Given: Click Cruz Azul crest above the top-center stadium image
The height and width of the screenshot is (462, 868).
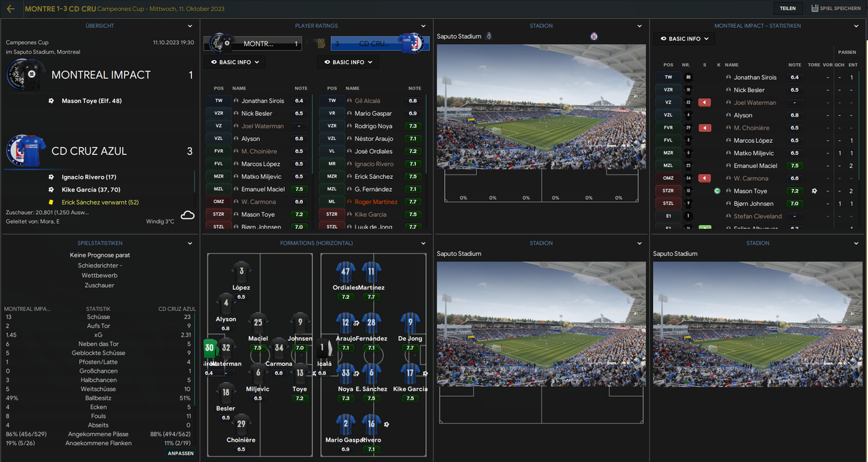Looking at the screenshot, I should pyautogui.click(x=594, y=36).
